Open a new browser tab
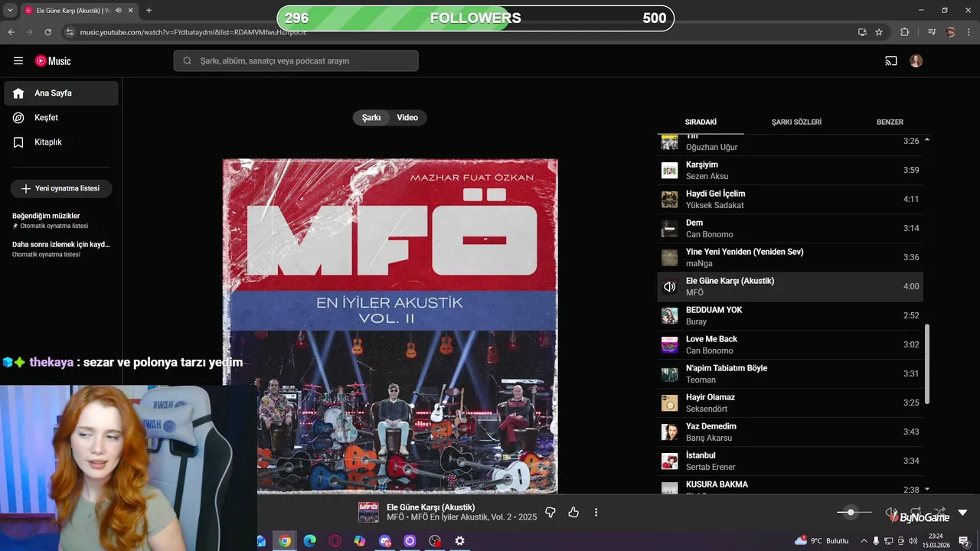Screen dimensions: 980x551 tap(149, 11)
